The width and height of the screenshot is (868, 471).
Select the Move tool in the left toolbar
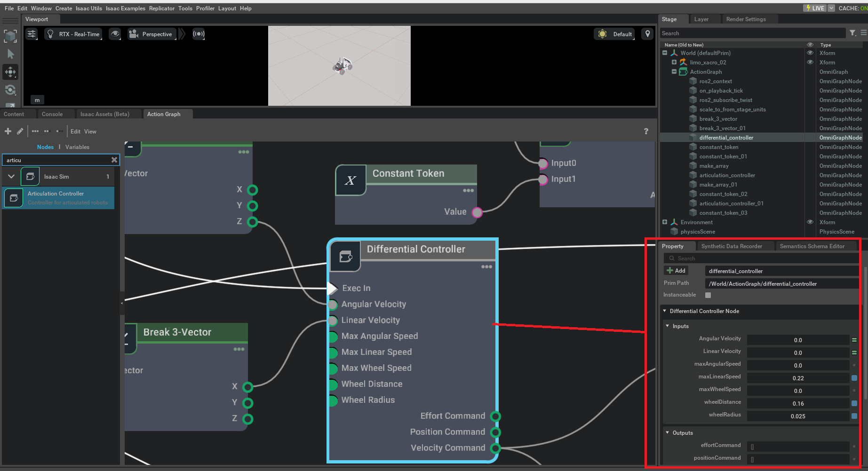(10, 72)
